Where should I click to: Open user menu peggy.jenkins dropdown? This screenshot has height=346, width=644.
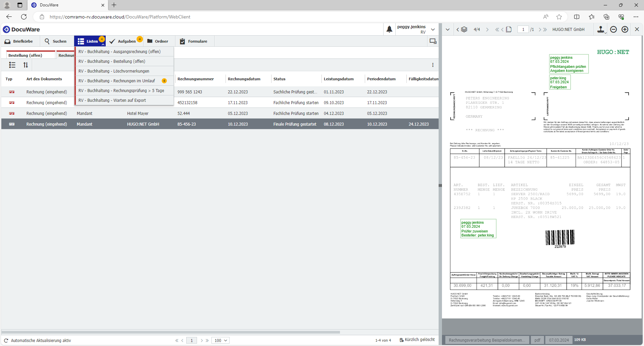433,30
